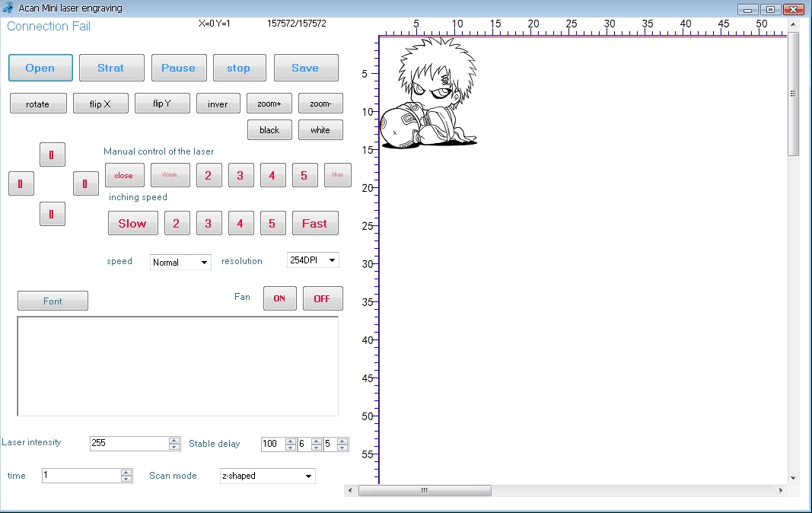Image resolution: width=812 pixels, height=513 pixels.
Task: Turn the fan ON
Action: click(279, 298)
